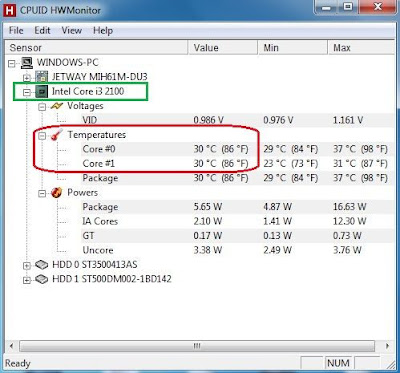The image size is (400, 373).
Task: Maximize the HWMonitor window
Action: [348, 7]
